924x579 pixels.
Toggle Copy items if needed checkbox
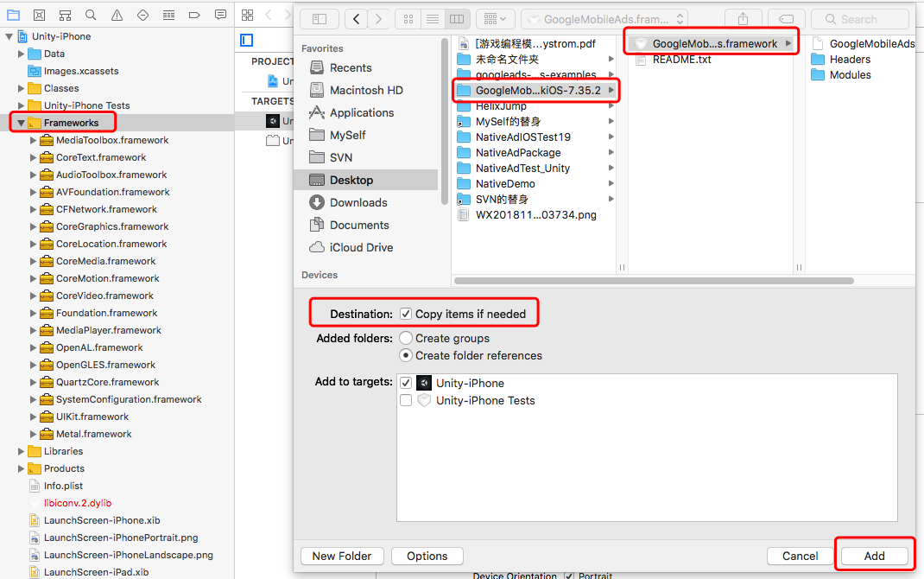pos(405,314)
